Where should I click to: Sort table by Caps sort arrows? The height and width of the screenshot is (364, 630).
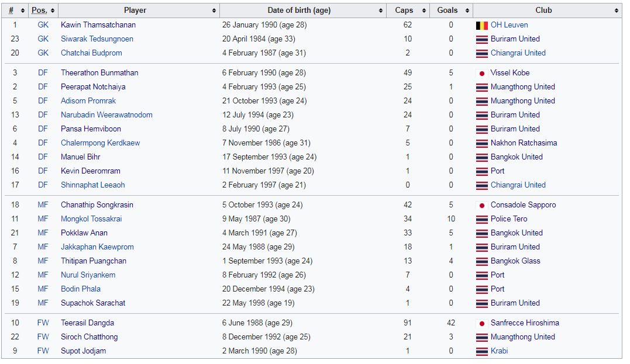[x=424, y=11]
